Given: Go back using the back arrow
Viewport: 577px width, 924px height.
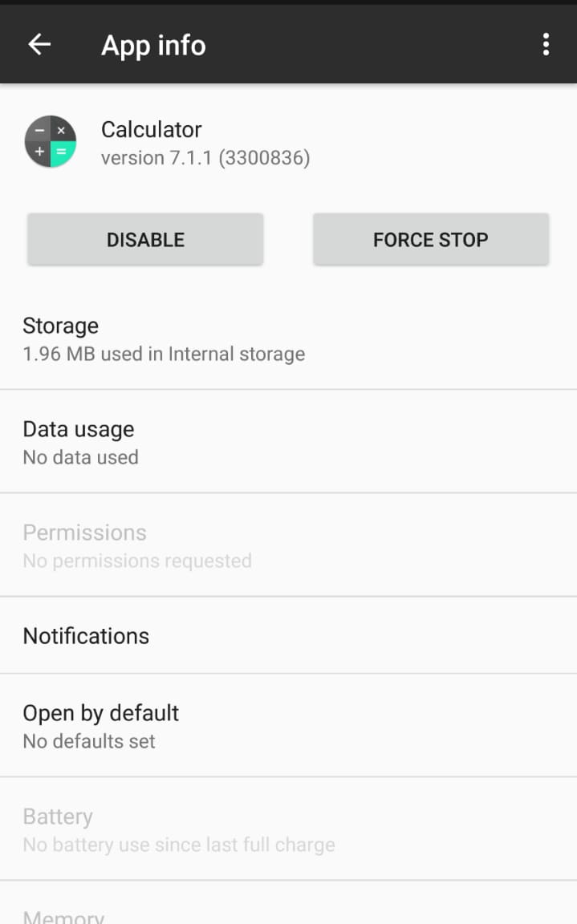Looking at the screenshot, I should coord(39,45).
